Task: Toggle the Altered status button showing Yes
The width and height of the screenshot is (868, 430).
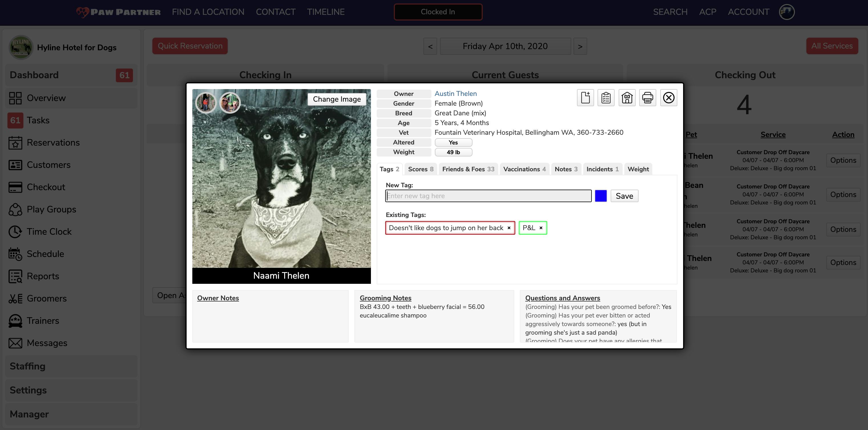Action: [453, 142]
